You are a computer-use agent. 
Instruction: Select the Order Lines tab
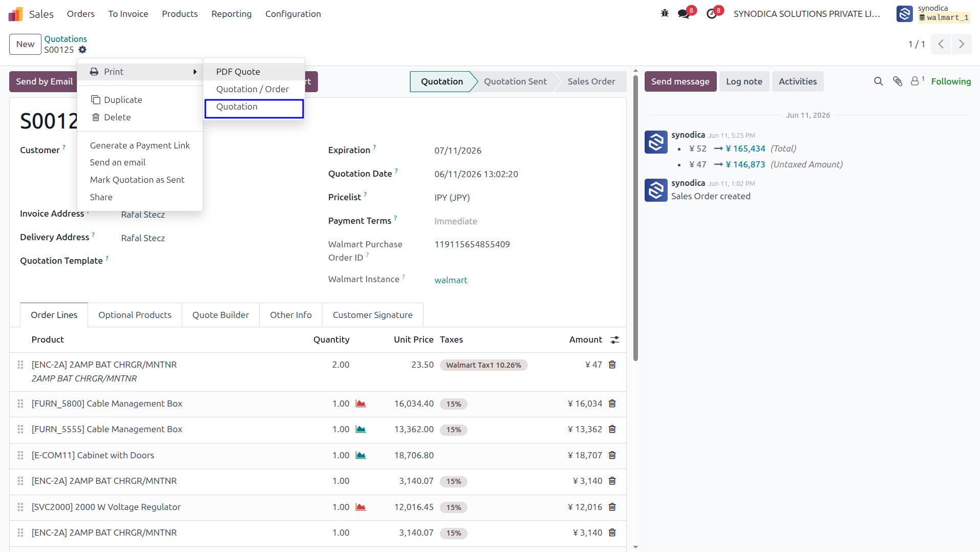(x=54, y=315)
